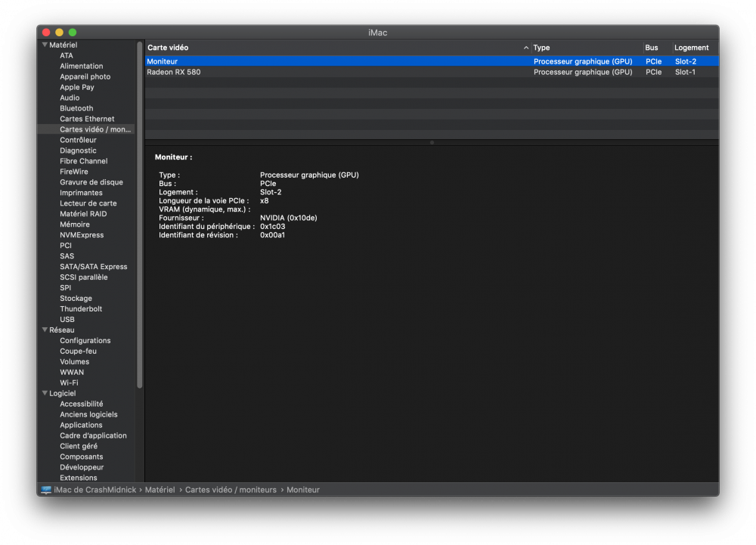Screen dimensions: 756x545
Task: Open Imprimantes category
Action: click(81, 193)
